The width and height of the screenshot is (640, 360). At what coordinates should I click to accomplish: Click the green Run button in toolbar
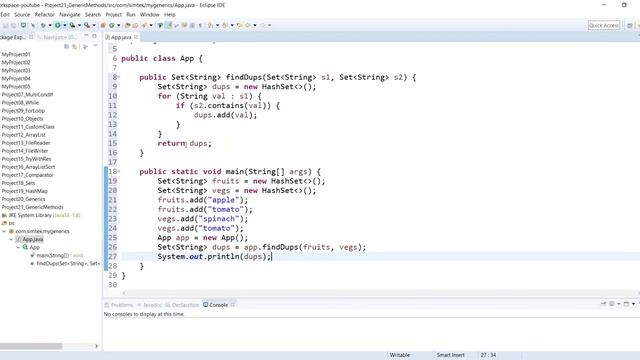(x=58, y=25)
